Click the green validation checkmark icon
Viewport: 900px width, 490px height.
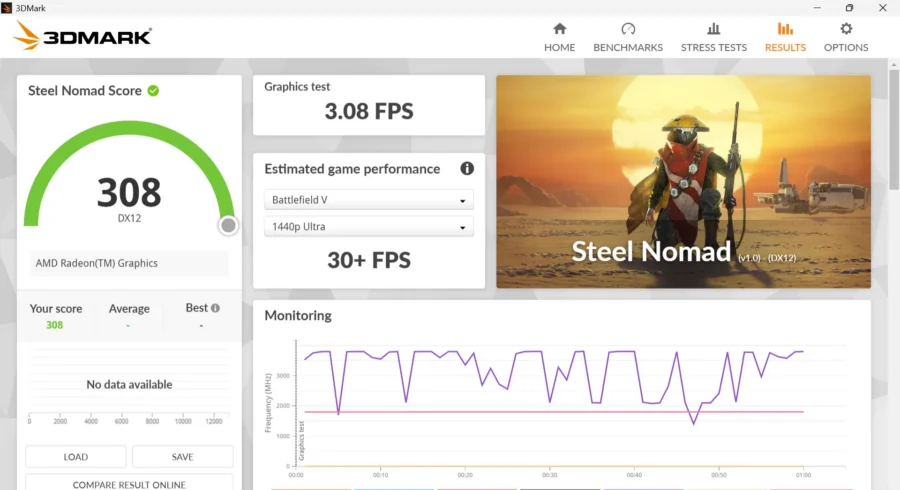click(153, 91)
